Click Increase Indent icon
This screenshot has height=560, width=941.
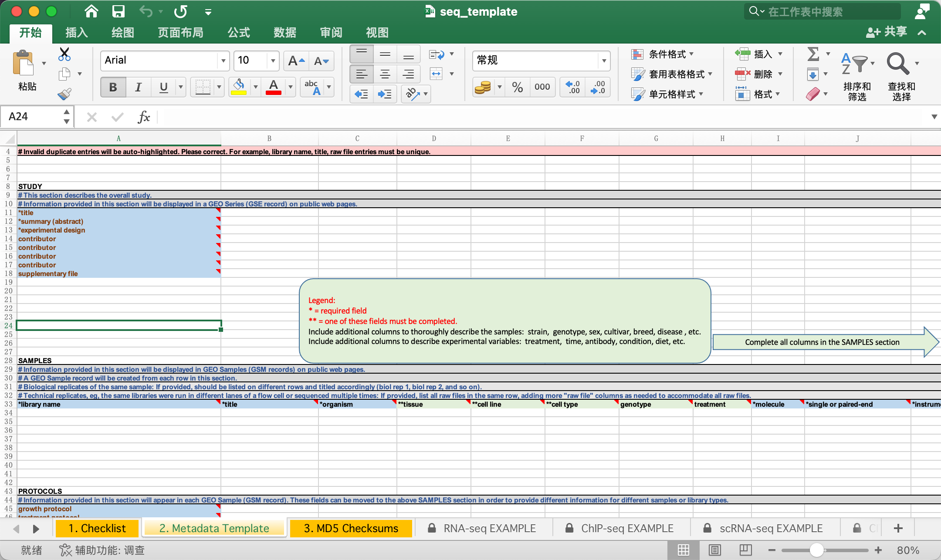pos(385,94)
